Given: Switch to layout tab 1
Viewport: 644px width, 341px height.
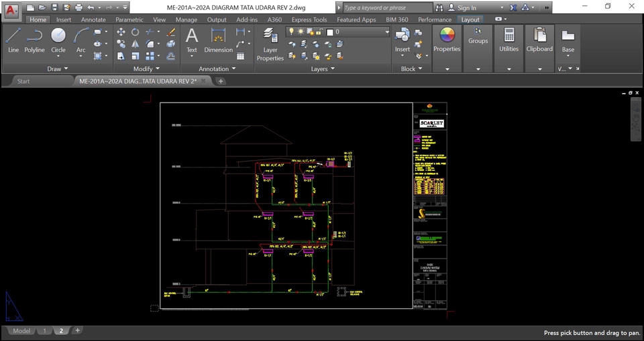Looking at the screenshot, I should pos(44,331).
